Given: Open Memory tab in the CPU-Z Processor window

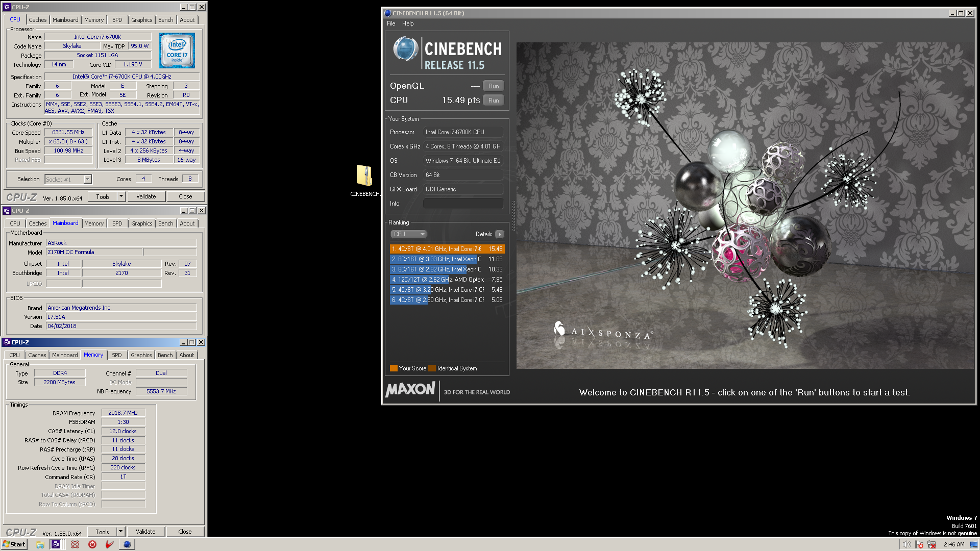Looking at the screenshot, I should click(x=94, y=20).
